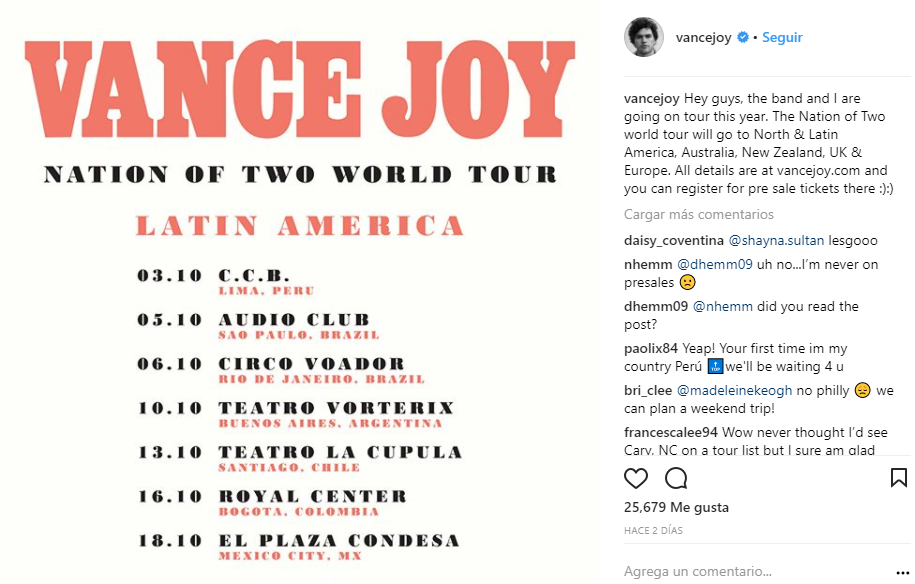The width and height of the screenshot is (915, 584).
Task: Follow vancejoy via the Seguir button
Action: click(782, 38)
